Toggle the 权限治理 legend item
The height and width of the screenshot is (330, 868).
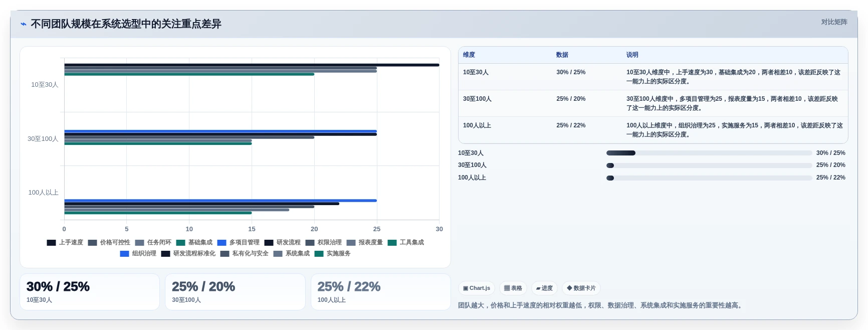pyautogui.click(x=324, y=243)
